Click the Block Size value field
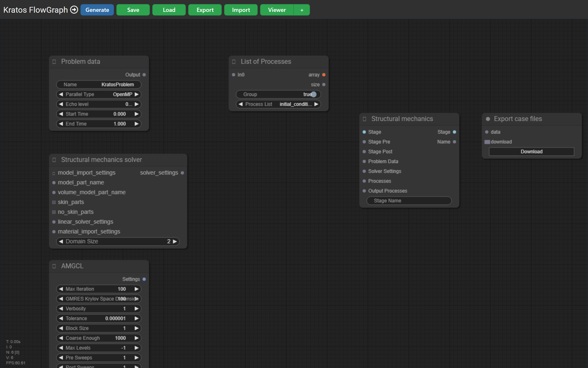The image size is (588, 368). [99, 328]
